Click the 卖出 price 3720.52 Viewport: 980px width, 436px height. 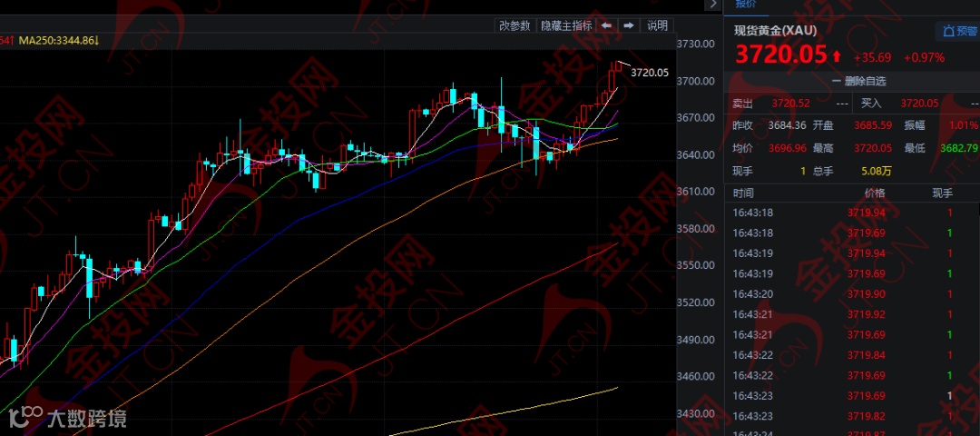click(790, 104)
